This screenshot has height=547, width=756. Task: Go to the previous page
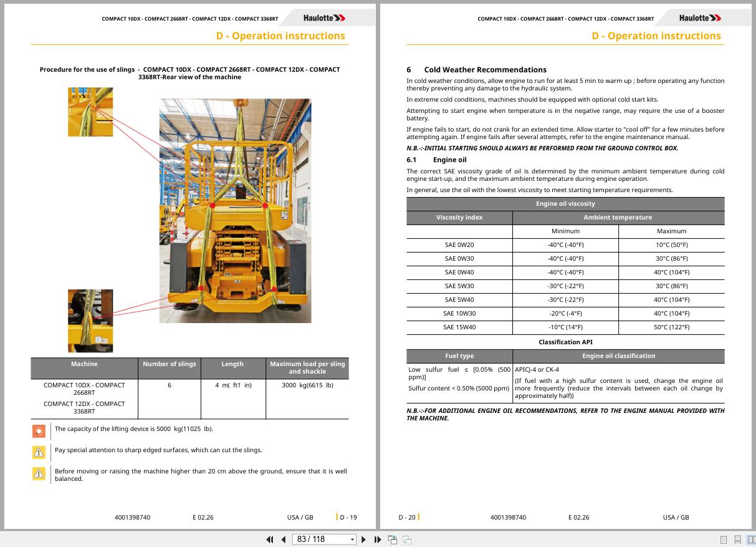pos(284,540)
